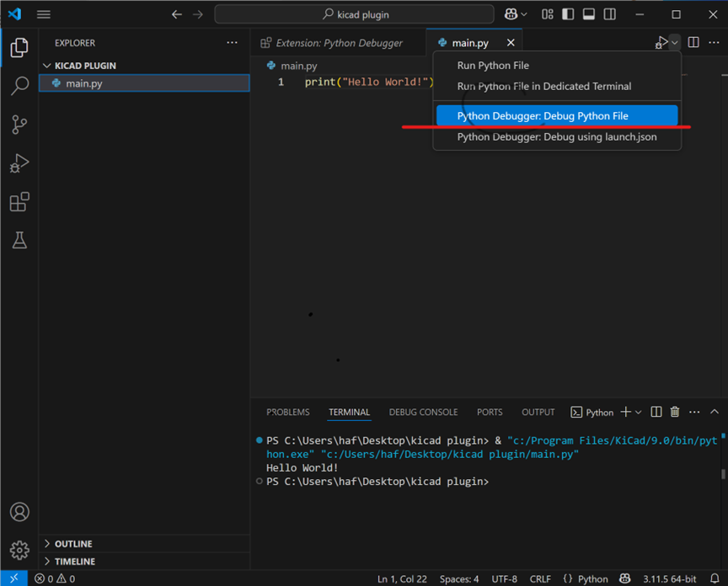Click the "Hello World!" terminal output line

pyautogui.click(x=302, y=467)
